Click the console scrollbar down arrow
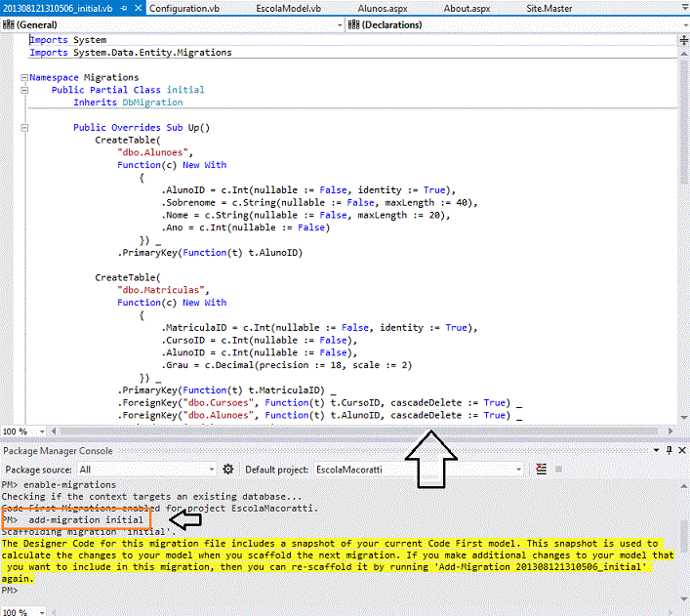This screenshot has height=616, width=690. tap(684, 598)
